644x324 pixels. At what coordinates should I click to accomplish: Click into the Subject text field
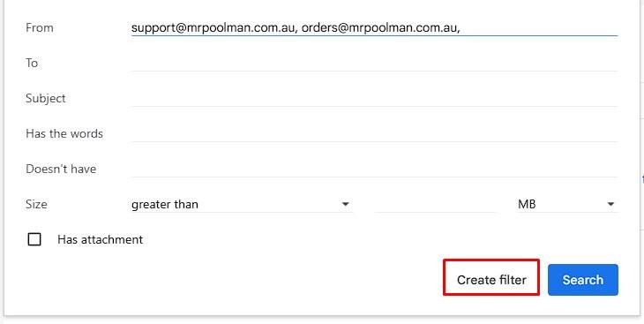point(374,98)
